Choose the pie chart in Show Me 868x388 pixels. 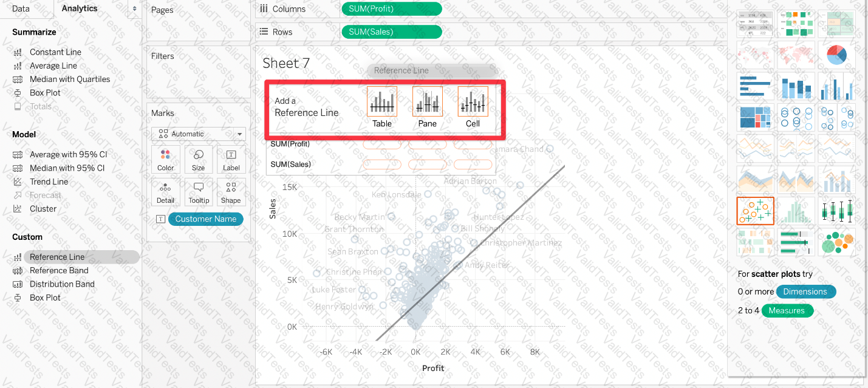pyautogui.click(x=836, y=55)
